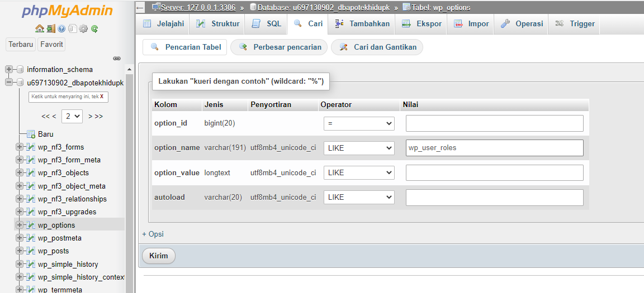Expand the wp_posts tree node
The height and width of the screenshot is (293, 644).
[20, 251]
